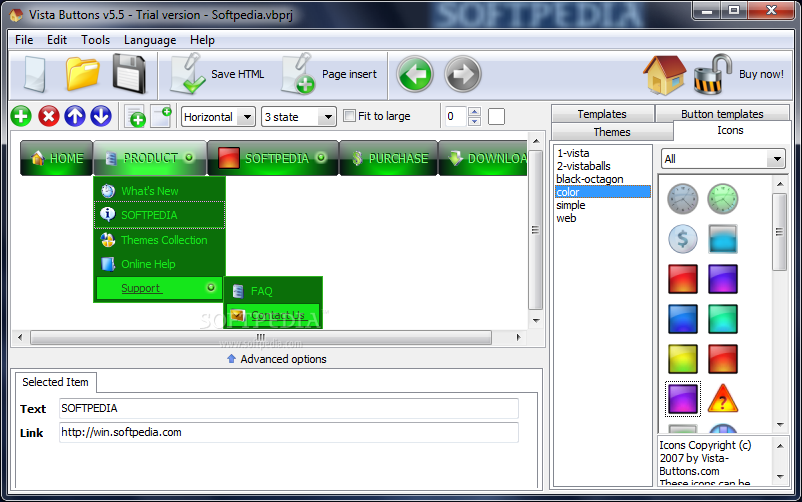
Task: Choose the green clock icon
Action: tap(722, 199)
